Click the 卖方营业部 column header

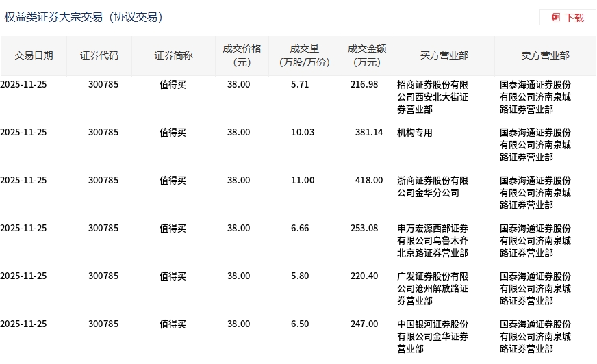(545, 55)
